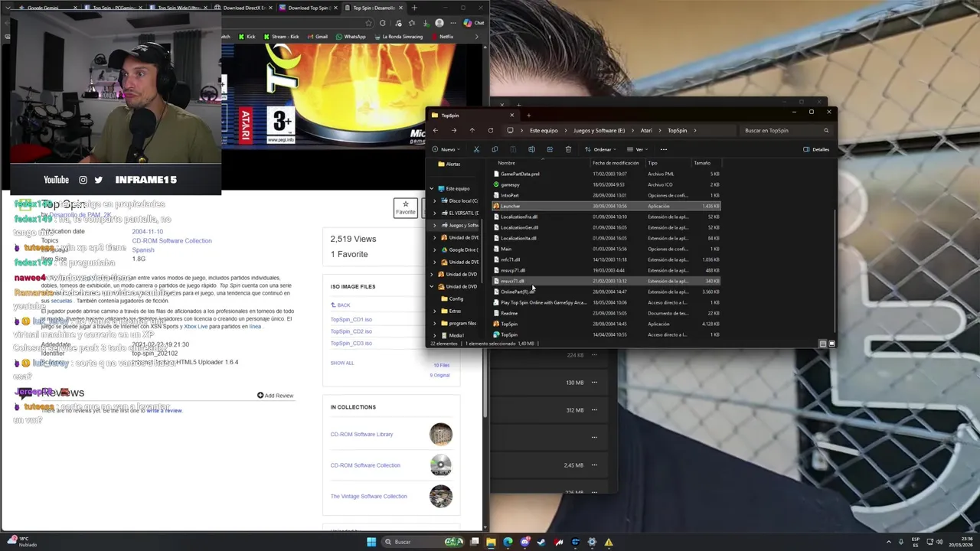980x551 pixels.
Task: Copy the selected file in Explorer toolbar
Action: [x=495, y=149]
